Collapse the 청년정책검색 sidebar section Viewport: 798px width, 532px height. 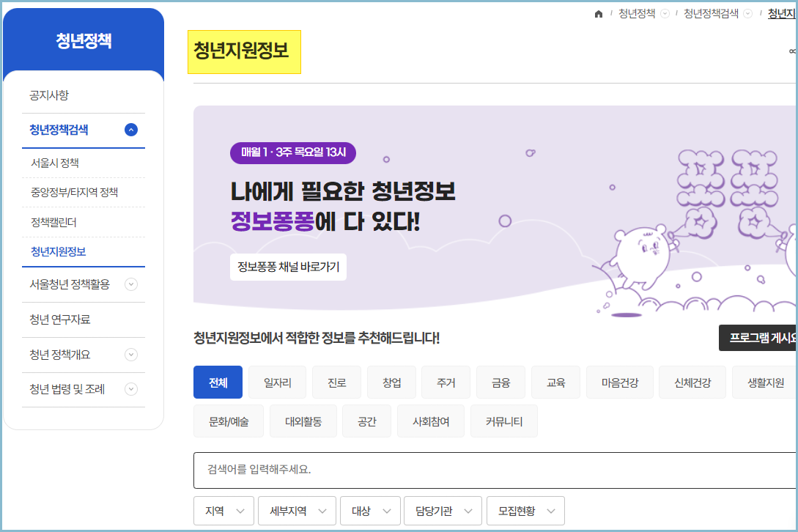(x=131, y=129)
